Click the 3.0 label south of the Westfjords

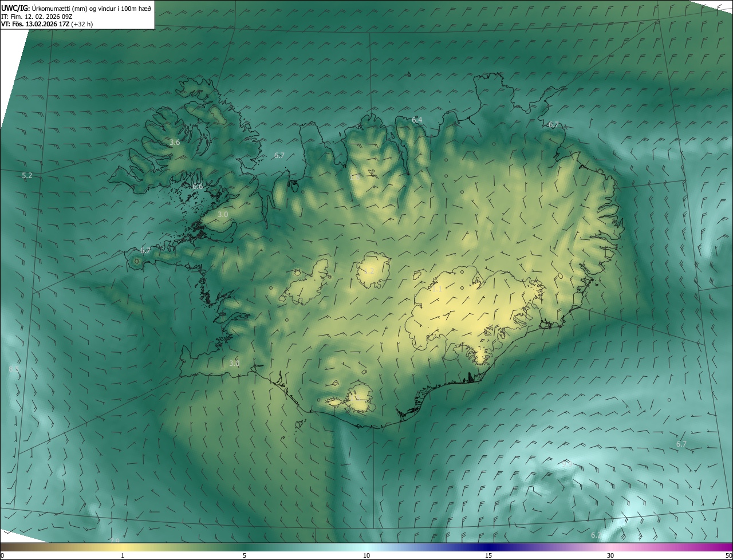[x=223, y=214]
